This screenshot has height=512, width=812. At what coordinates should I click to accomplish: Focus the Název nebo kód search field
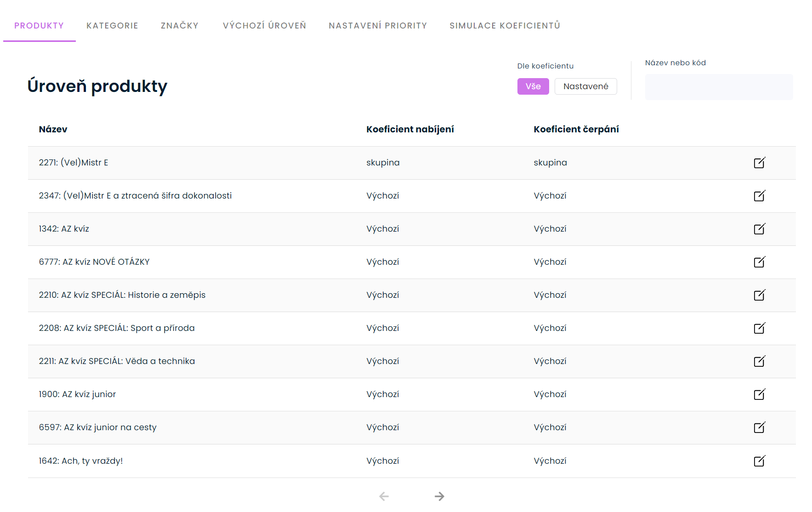719,87
